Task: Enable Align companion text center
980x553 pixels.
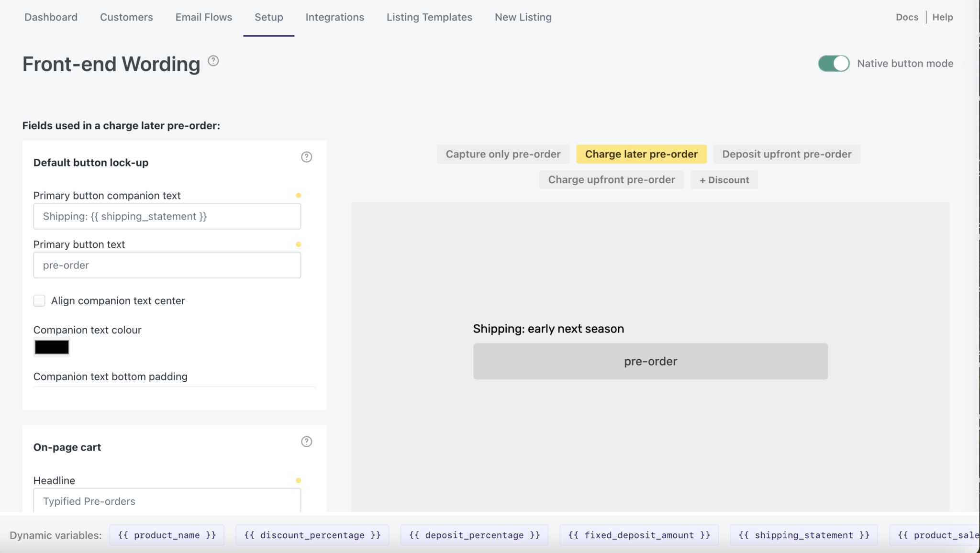Action: [40, 300]
